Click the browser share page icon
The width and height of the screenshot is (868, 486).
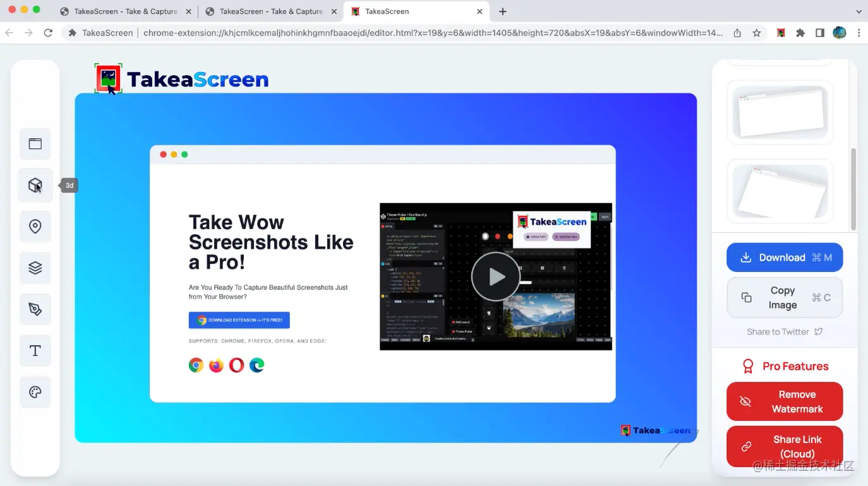click(737, 33)
